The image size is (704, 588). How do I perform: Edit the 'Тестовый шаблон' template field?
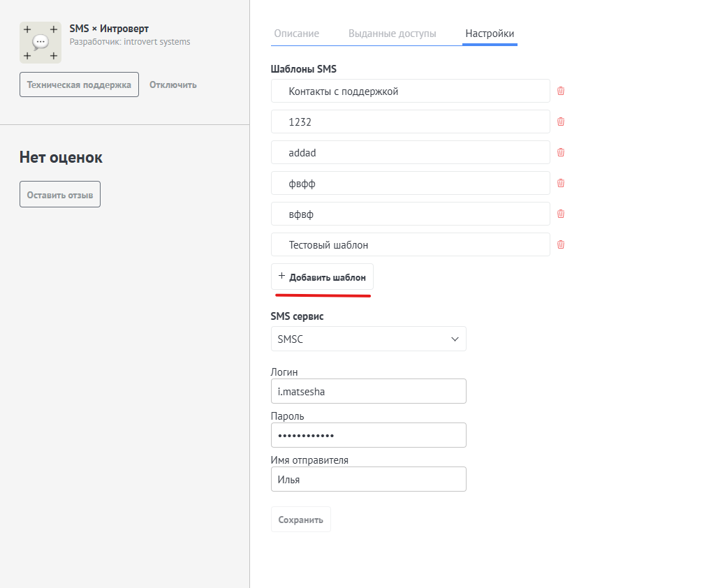click(x=411, y=244)
